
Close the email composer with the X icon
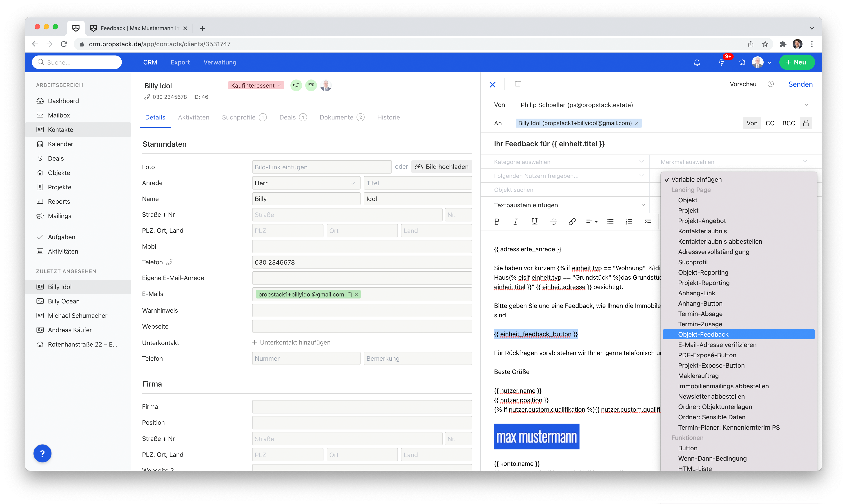(x=492, y=85)
